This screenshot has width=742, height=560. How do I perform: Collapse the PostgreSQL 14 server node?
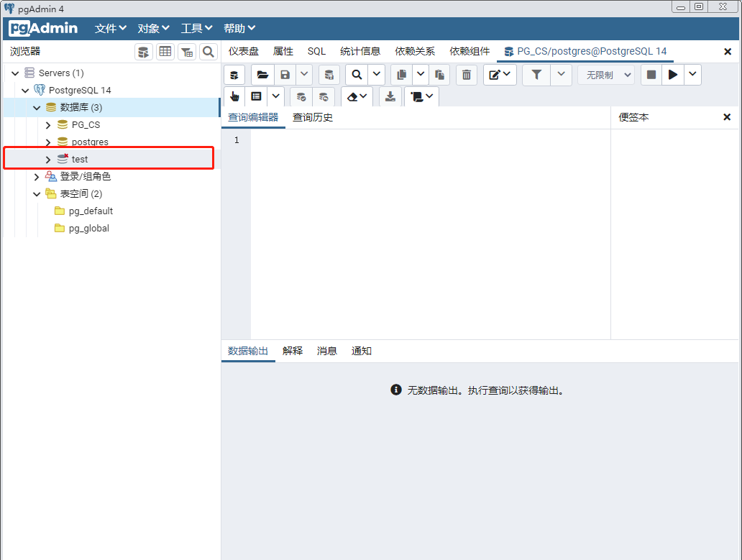click(26, 91)
